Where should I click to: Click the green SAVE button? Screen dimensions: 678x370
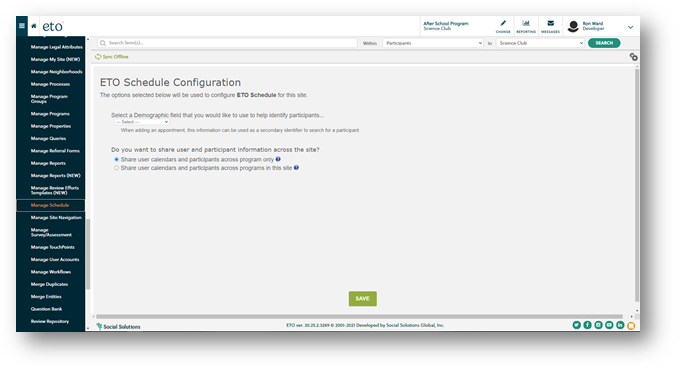point(362,299)
